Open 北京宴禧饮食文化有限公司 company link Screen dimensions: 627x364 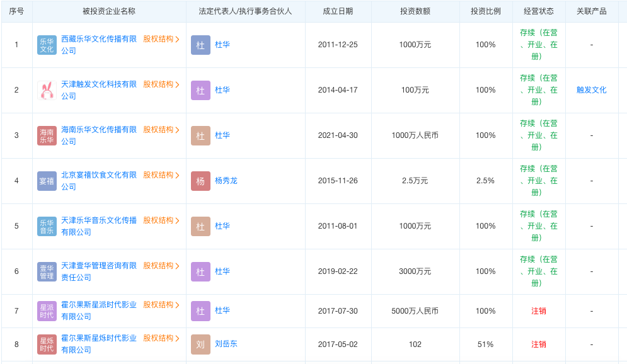(99, 181)
